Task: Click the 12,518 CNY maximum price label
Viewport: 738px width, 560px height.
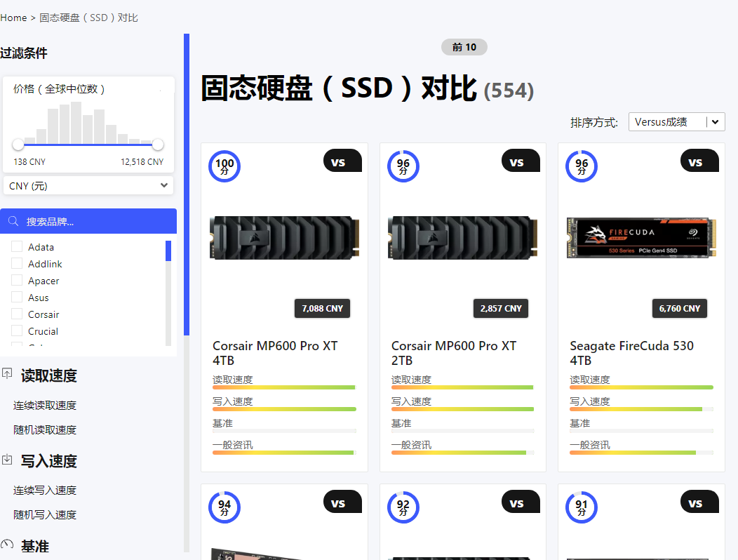Action: pyautogui.click(x=142, y=161)
